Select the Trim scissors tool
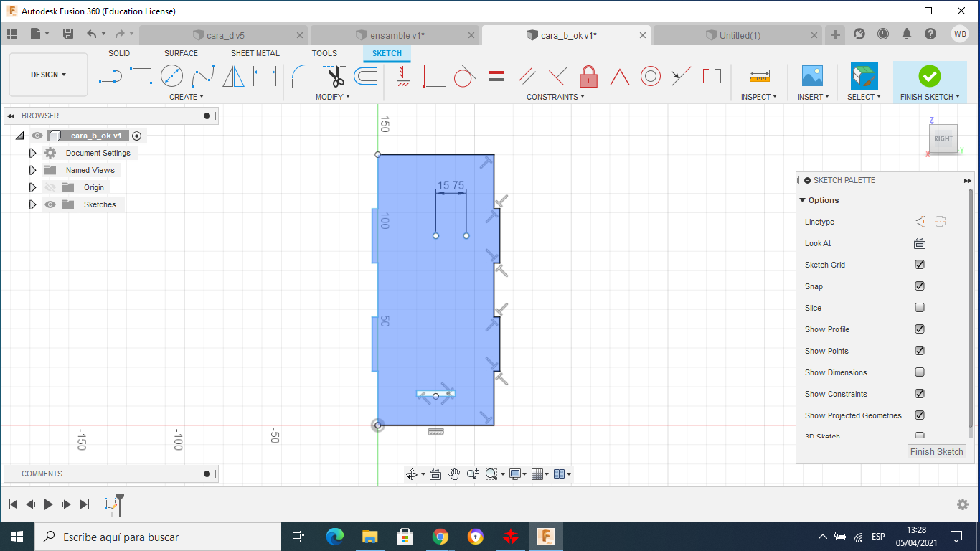Screen dimensions: 980x551 (x=335, y=75)
